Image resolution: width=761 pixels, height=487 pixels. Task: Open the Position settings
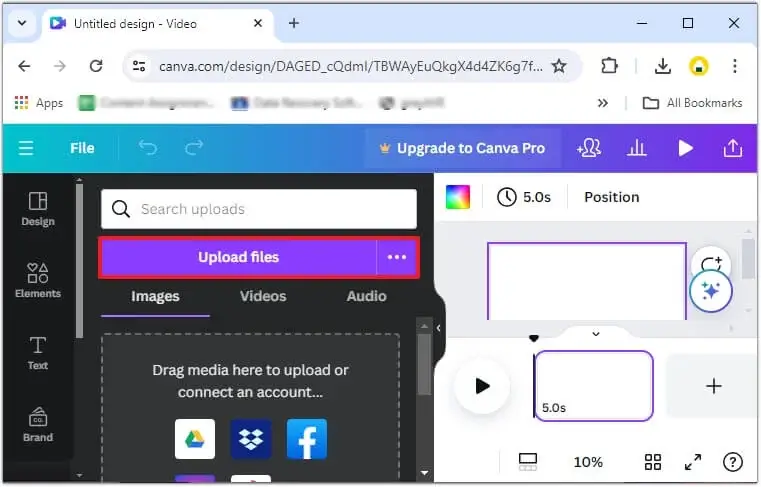612,197
